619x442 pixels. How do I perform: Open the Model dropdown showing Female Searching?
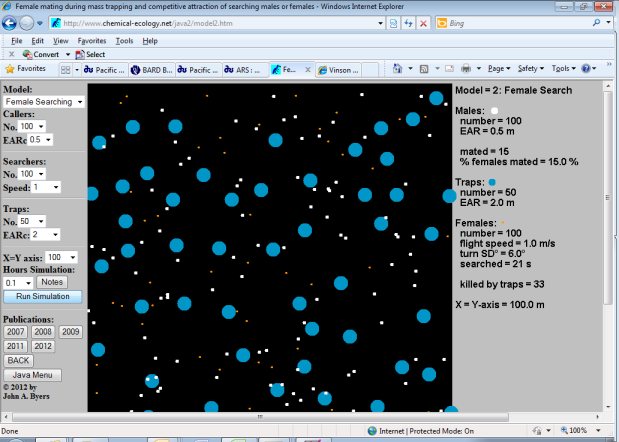coord(44,102)
